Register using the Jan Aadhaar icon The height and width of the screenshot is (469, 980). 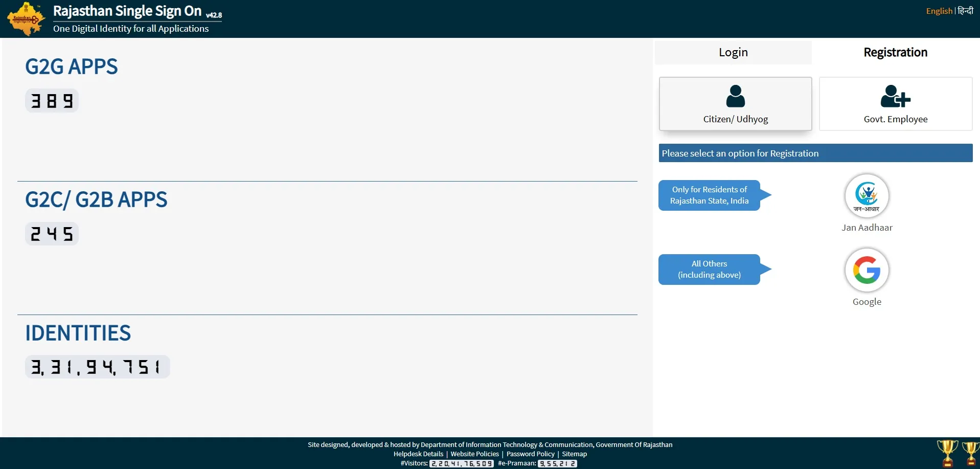[867, 196]
